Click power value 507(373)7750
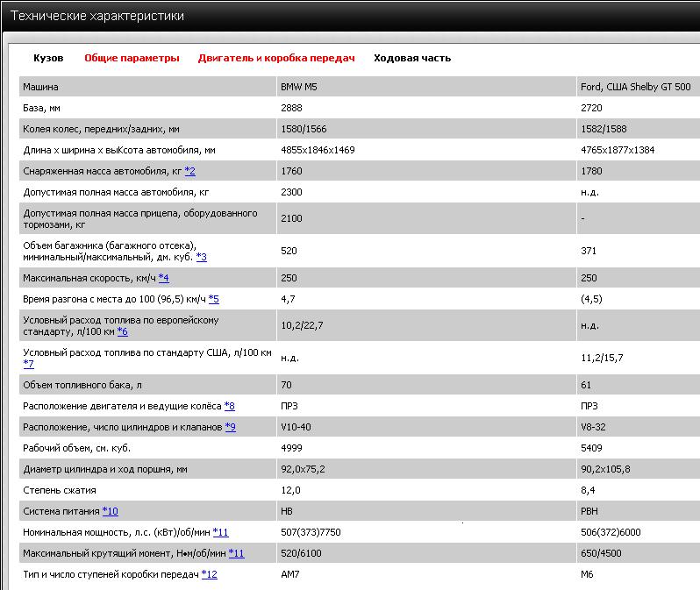 click(311, 532)
